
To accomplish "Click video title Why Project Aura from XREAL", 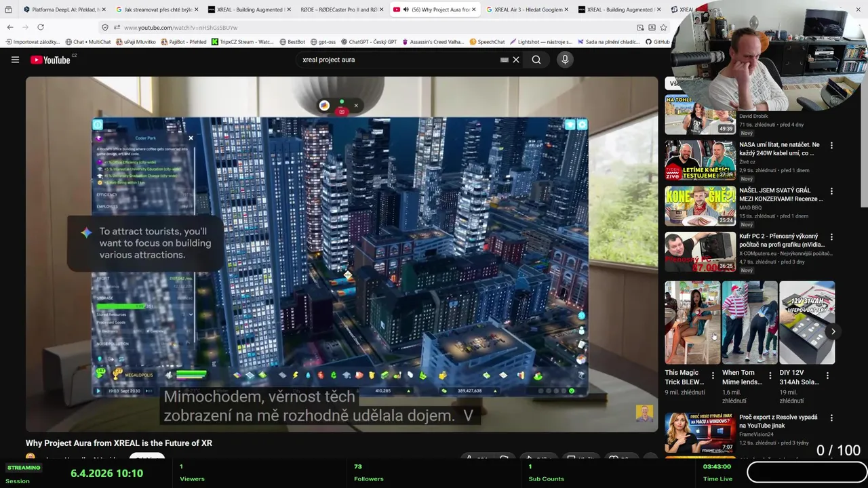I will point(119,443).
